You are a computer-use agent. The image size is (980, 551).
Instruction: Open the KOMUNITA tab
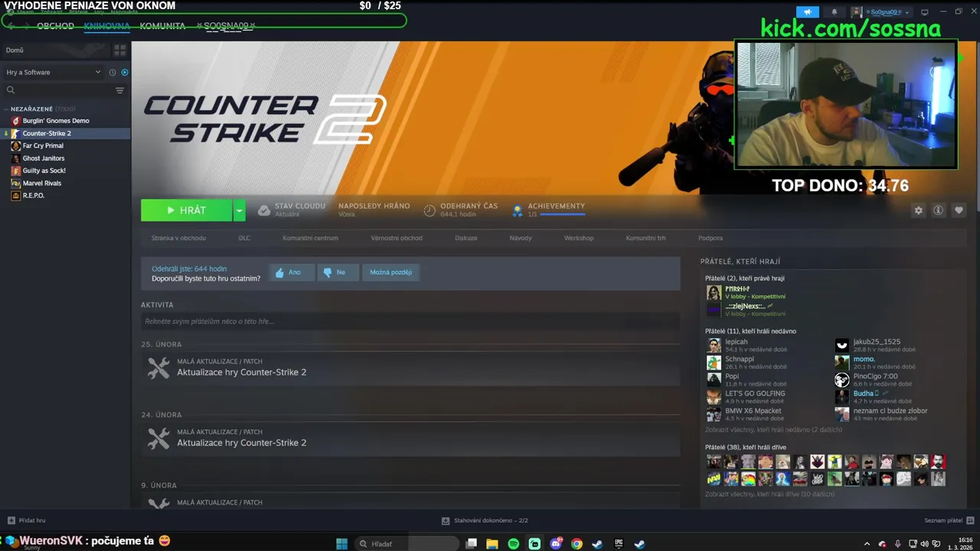click(162, 25)
